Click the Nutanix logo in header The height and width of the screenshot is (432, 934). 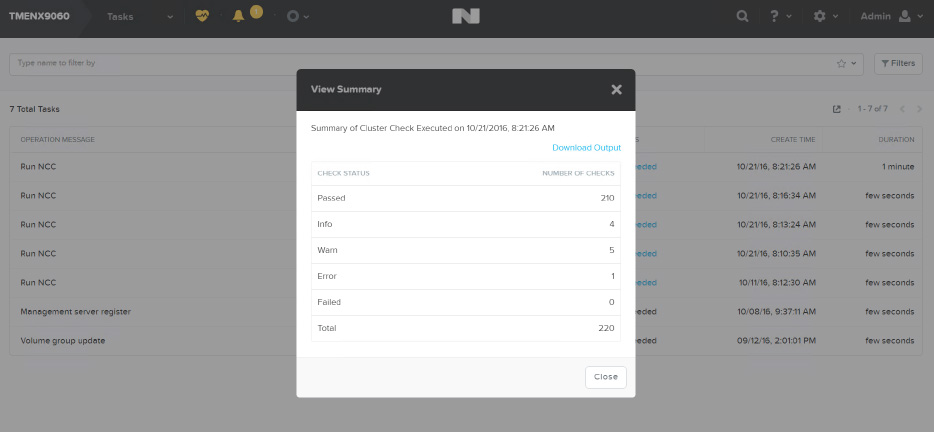(x=466, y=17)
